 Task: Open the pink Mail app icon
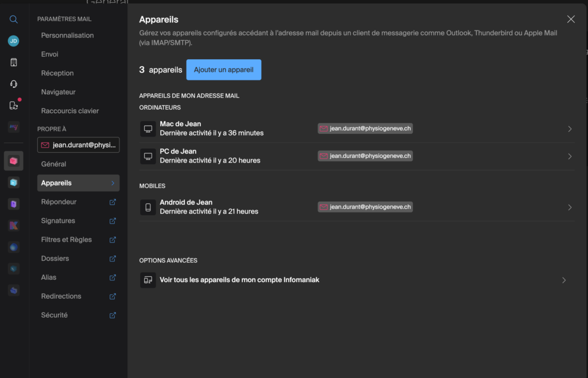point(14,161)
